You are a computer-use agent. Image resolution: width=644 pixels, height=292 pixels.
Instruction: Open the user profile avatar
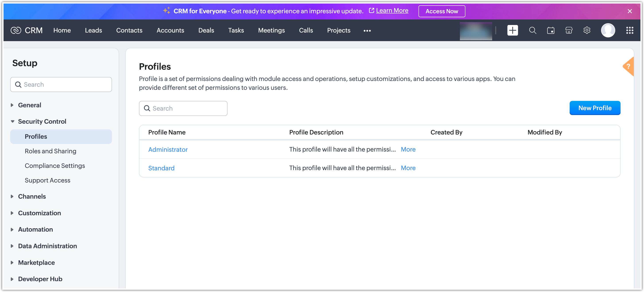point(608,31)
